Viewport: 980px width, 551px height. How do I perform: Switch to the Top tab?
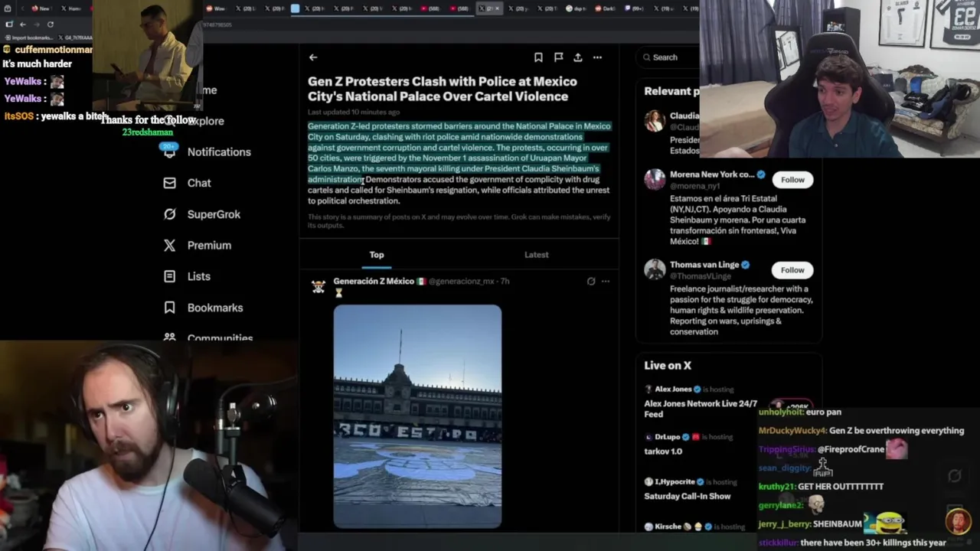click(x=377, y=255)
